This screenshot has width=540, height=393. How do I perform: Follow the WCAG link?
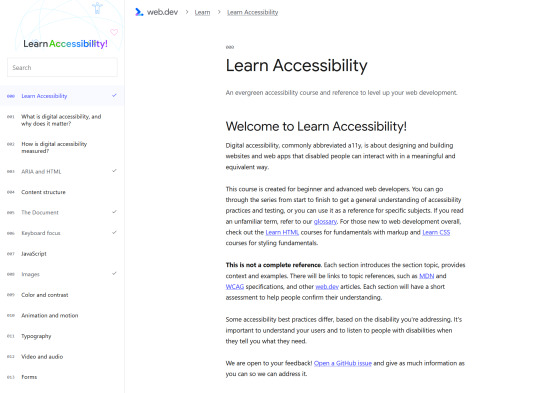click(x=235, y=287)
